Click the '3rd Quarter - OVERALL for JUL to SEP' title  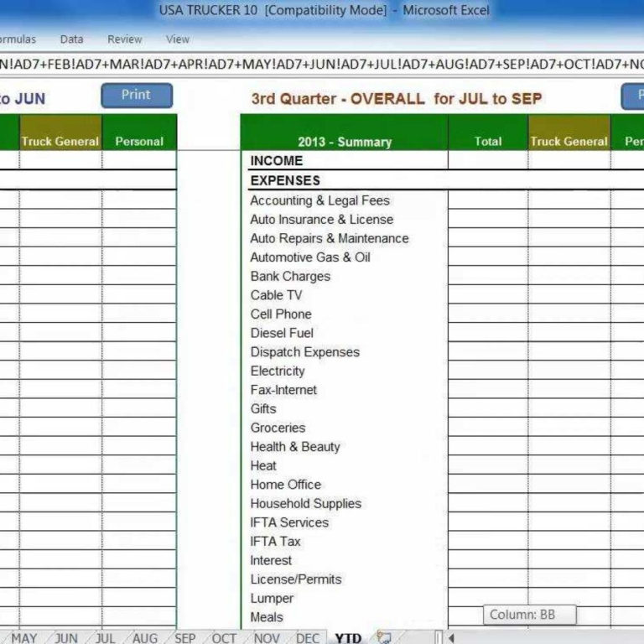tap(397, 99)
